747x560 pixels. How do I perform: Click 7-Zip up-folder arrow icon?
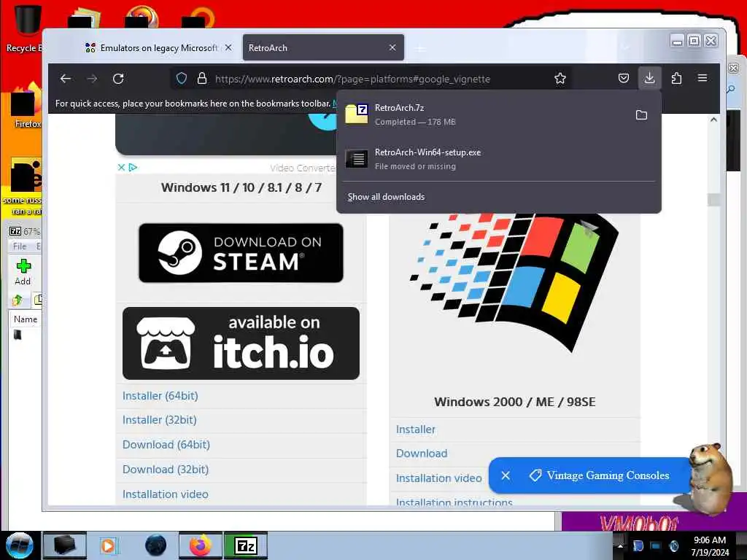point(18,300)
